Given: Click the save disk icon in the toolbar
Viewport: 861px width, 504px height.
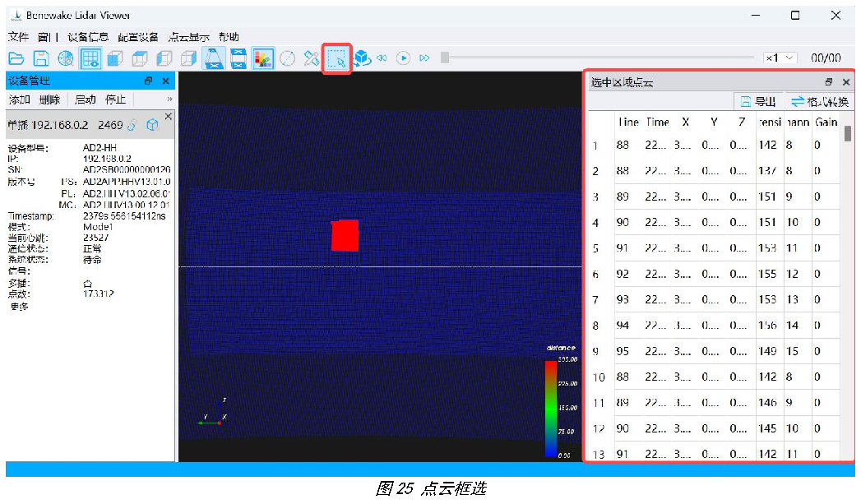Looking at the screenshot, I should tap(41, 58).
